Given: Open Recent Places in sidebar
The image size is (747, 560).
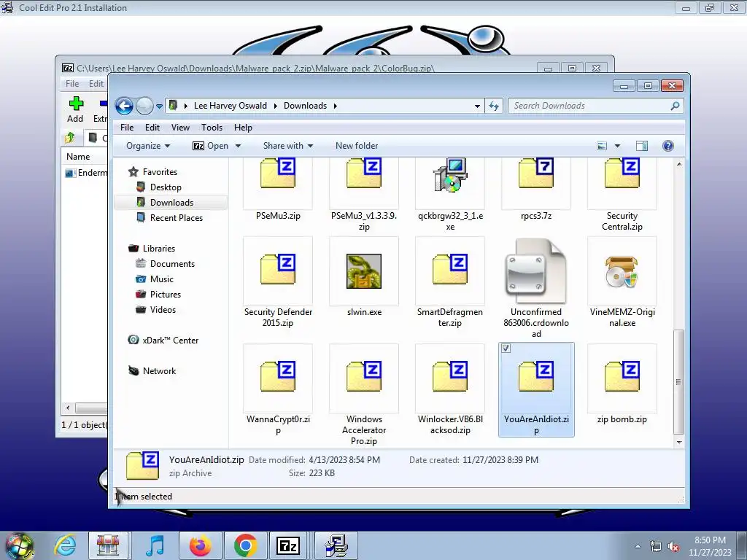Looking at the screenshot, I should point(177,217).
